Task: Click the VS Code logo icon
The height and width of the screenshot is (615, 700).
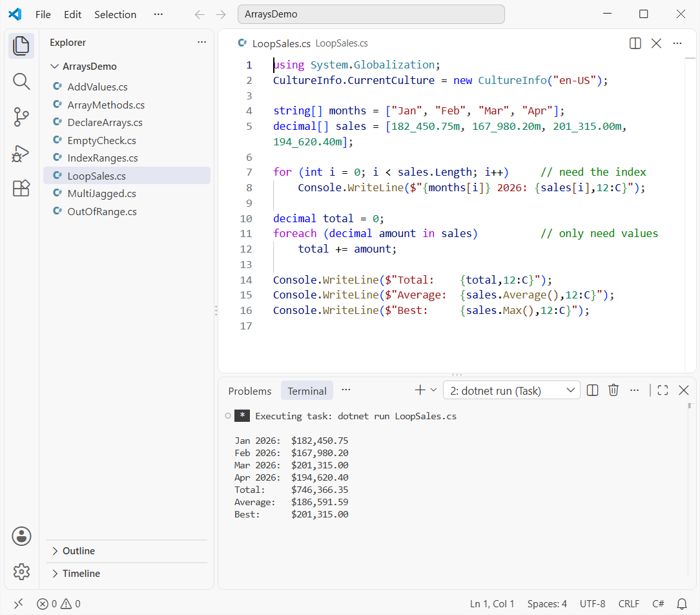Action: (x=15, y=14)
